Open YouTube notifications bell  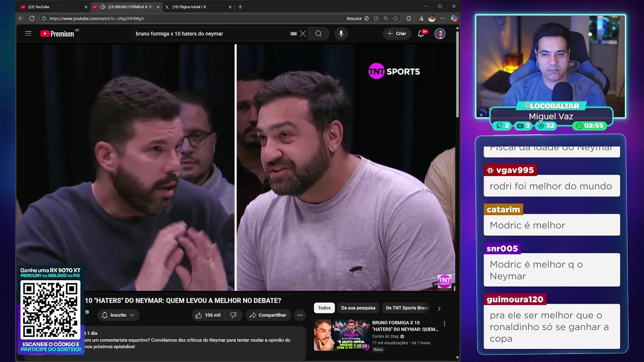click(x=422, y=34)
